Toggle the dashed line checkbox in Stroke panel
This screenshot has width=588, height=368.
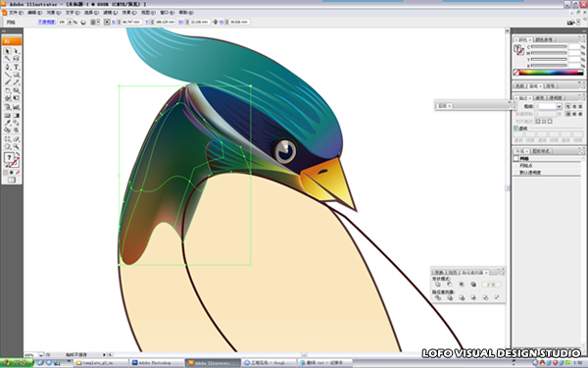point(516,128)
